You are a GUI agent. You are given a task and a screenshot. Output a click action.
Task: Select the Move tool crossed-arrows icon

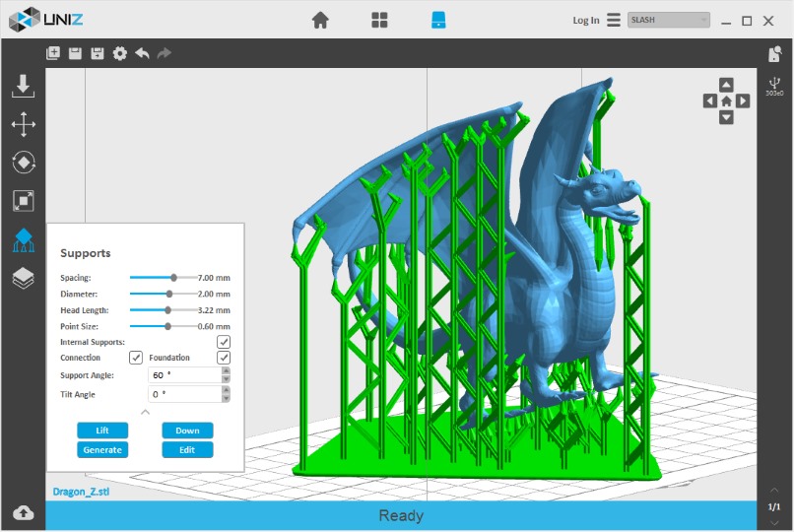[x=24, y=124]
